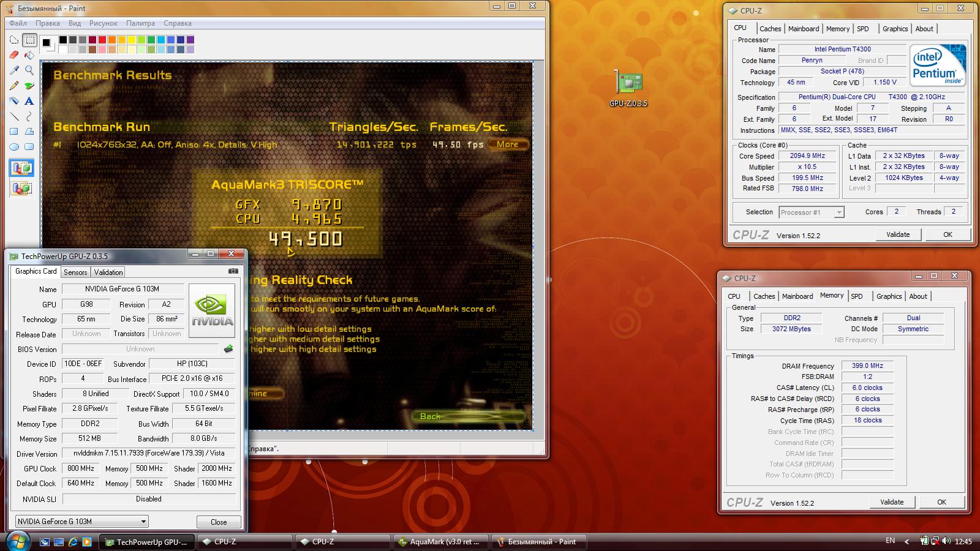
Task: Click the Close button in GPU-Z
Action: pyautogui.click(x=219, y=522)
